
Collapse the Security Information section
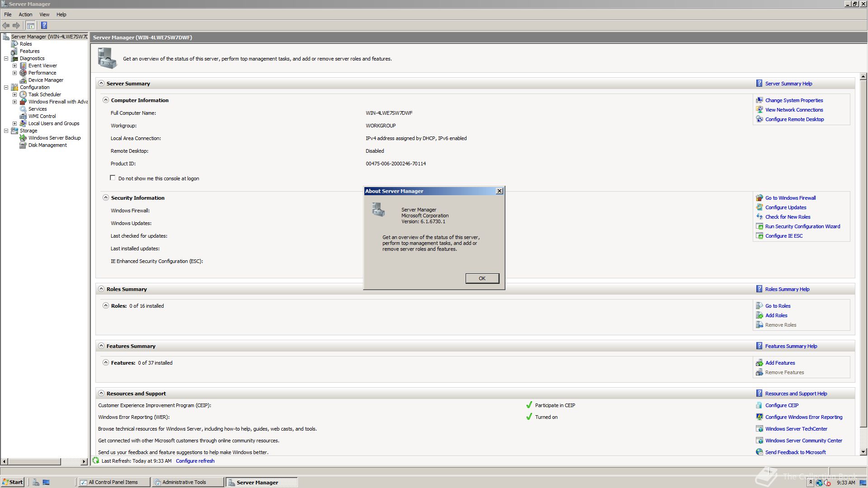coord(106,197)
